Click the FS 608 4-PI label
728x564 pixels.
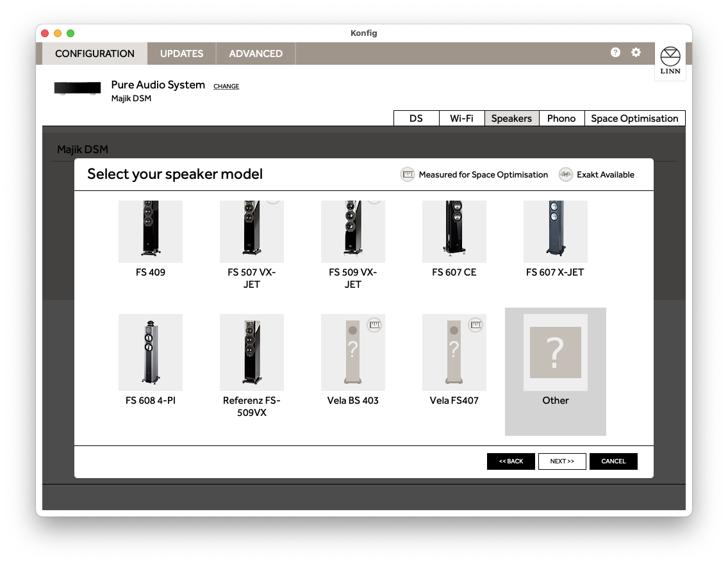151,401
